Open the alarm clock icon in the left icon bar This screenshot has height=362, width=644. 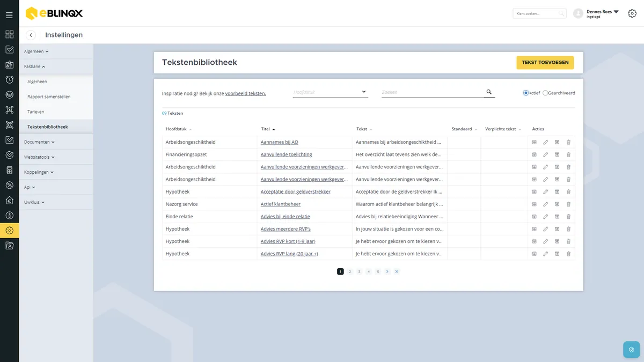(9, 80)
